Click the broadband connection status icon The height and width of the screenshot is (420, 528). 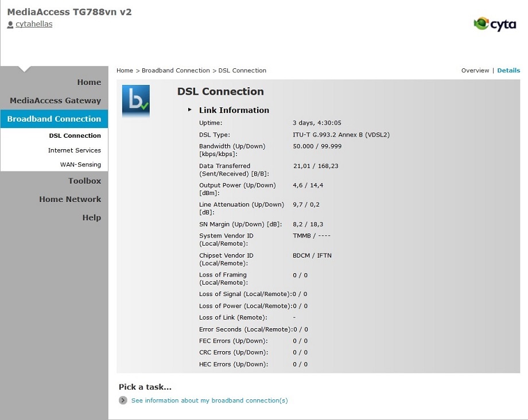[135, 100]
